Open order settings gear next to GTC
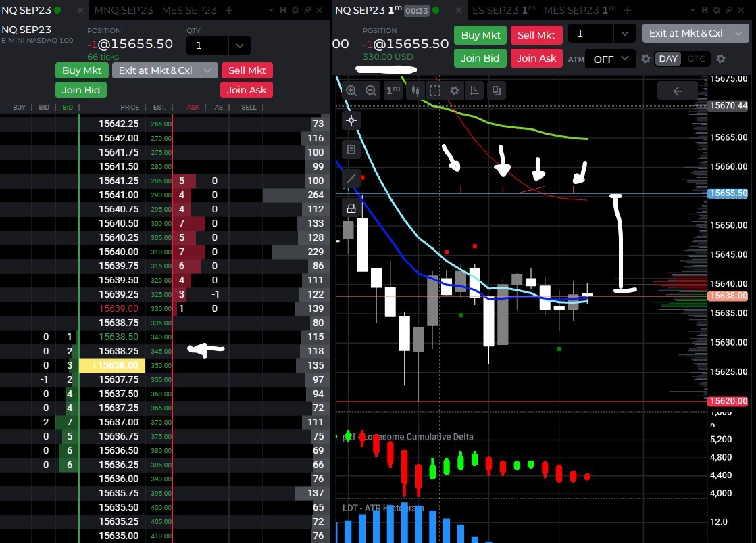Screen dimensions: 756x543 (x=721, y=59)
